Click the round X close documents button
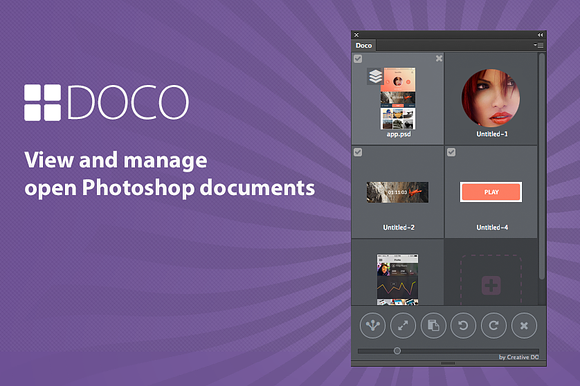Viewport: 580px width, 386px height. coord(524,326)
